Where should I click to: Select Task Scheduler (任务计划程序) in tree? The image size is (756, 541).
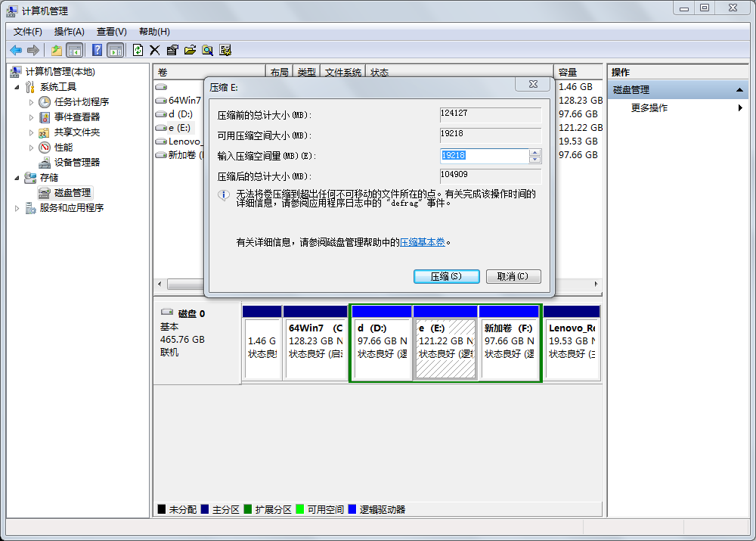[82, 102]
